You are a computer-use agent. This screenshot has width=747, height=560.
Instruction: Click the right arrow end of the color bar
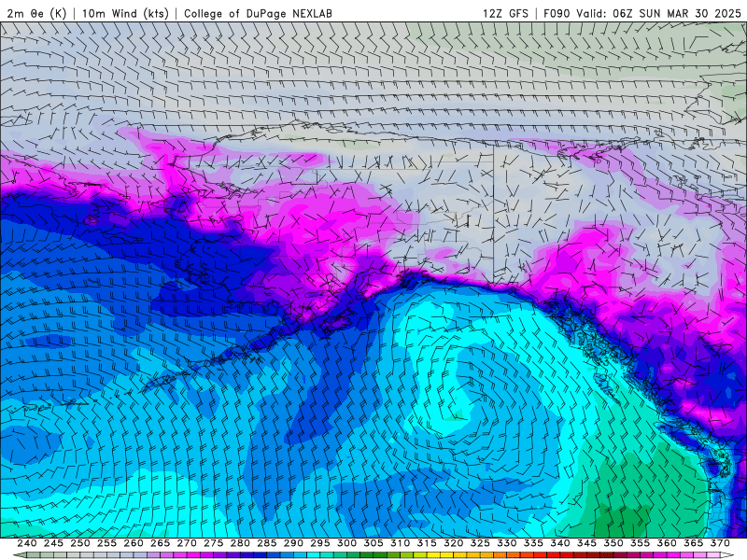coord(727,555)
